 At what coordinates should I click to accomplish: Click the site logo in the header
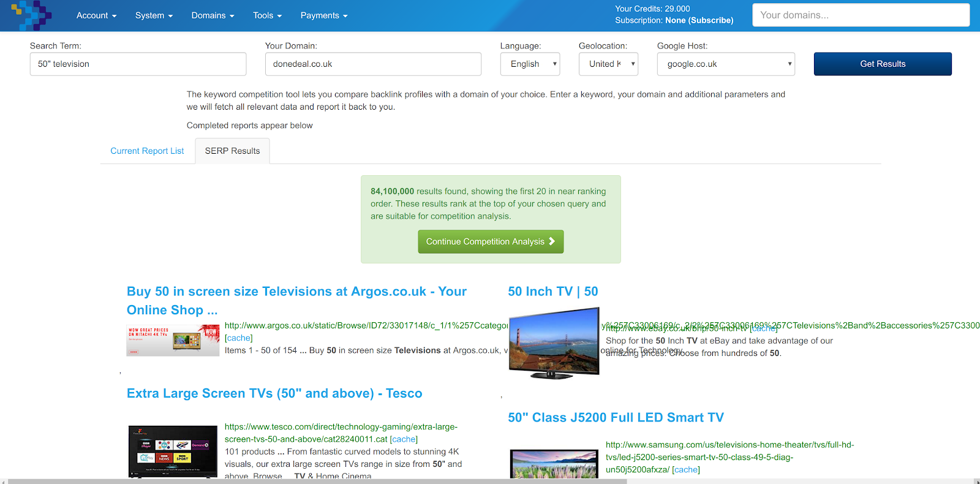pos(31,15)
